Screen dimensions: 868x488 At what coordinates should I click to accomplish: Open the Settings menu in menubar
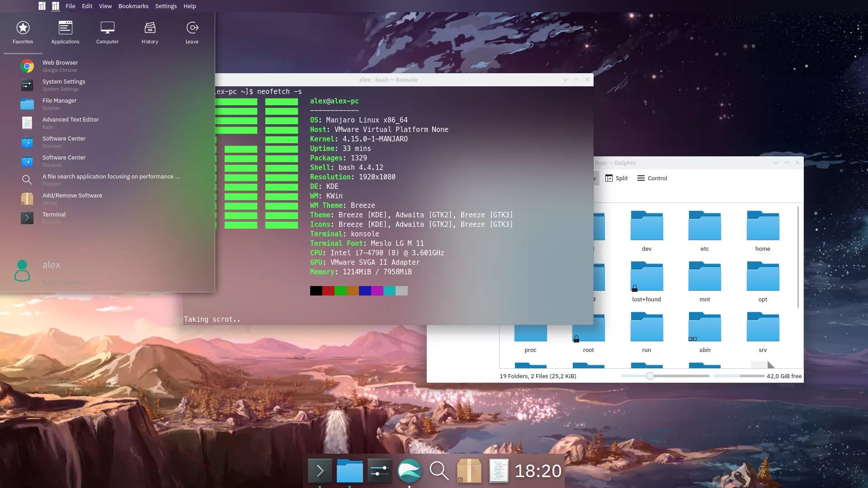pos(165,6)
